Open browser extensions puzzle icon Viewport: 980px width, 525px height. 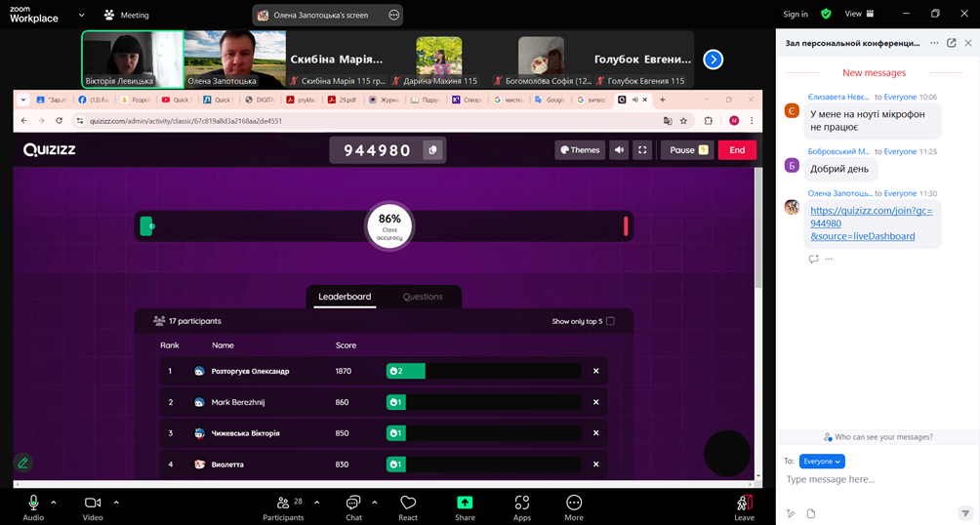(x=708, y=121)
